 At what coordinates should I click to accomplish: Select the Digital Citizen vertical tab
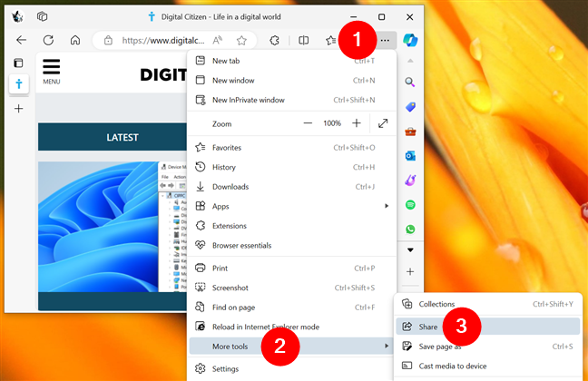tap(19, 83)
